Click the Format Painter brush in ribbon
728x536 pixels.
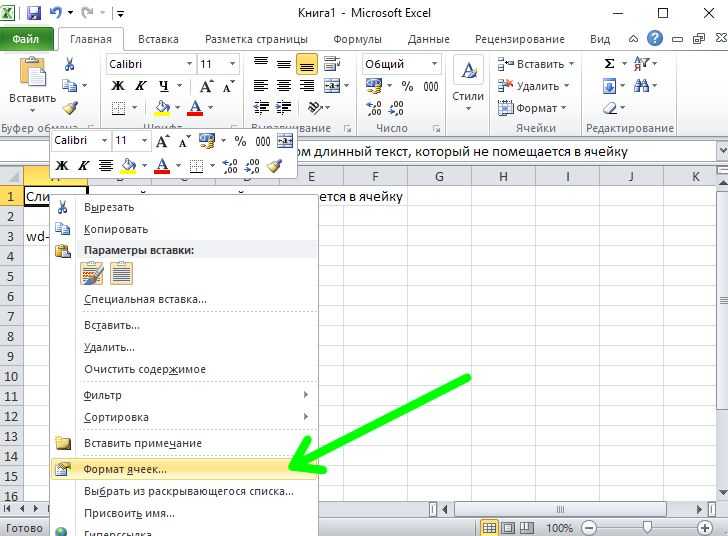pos(70,108)
